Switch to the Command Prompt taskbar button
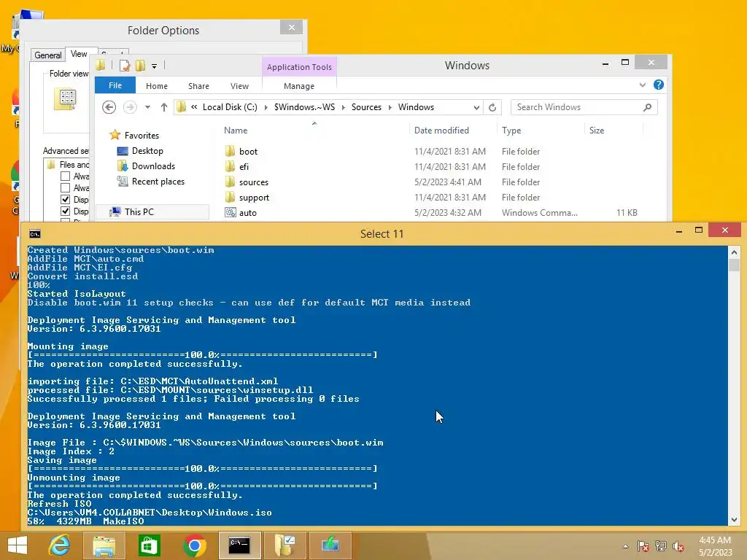The width and height of the screenshot is (747, 560). [239, 545]
